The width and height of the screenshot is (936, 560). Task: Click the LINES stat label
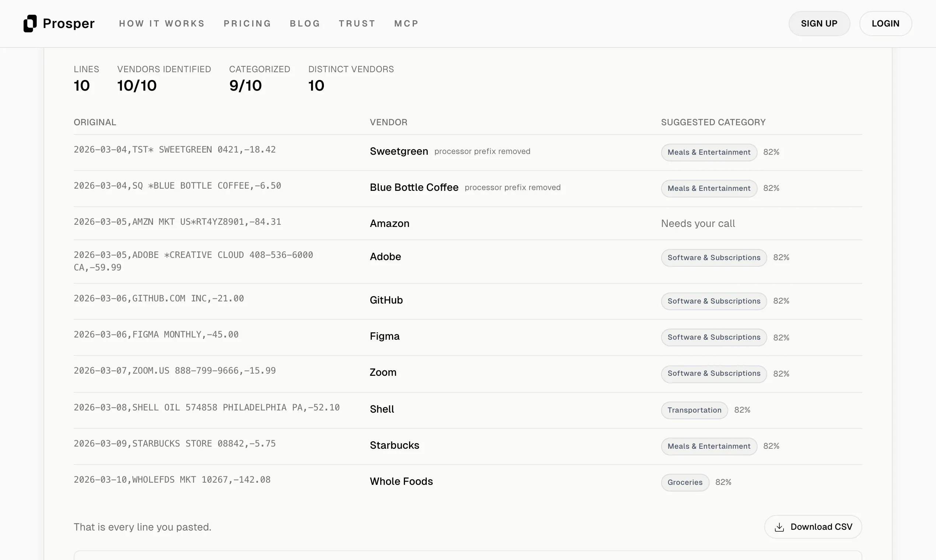tap(87, 69)
